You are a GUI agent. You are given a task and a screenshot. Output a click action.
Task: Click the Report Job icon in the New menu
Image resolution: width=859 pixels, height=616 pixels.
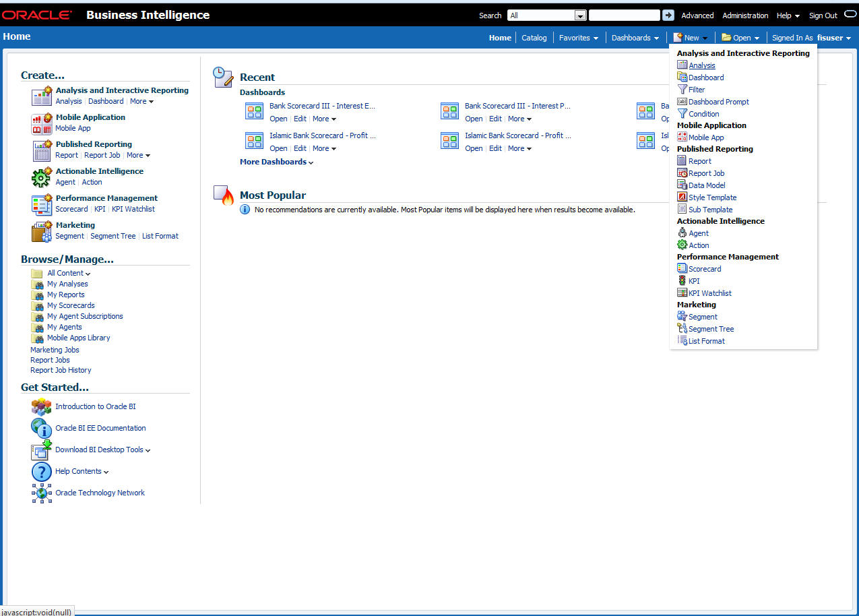[682, 173]
